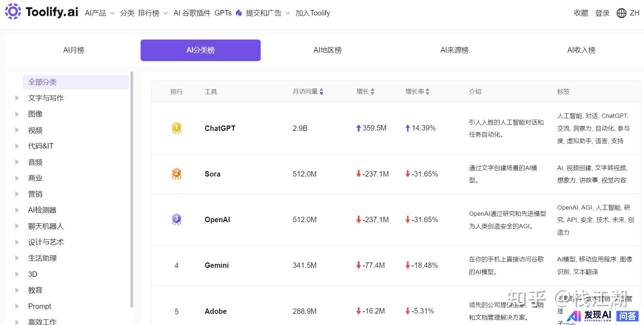Click Adobe's 288.9M monthly visits

tap(305, 311)
